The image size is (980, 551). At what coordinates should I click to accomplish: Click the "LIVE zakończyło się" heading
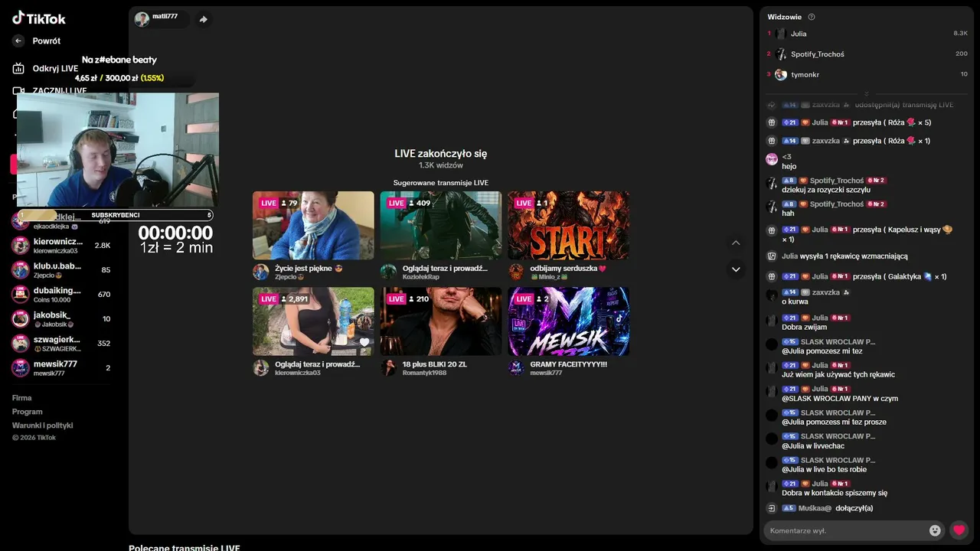[x=441, y=154]
